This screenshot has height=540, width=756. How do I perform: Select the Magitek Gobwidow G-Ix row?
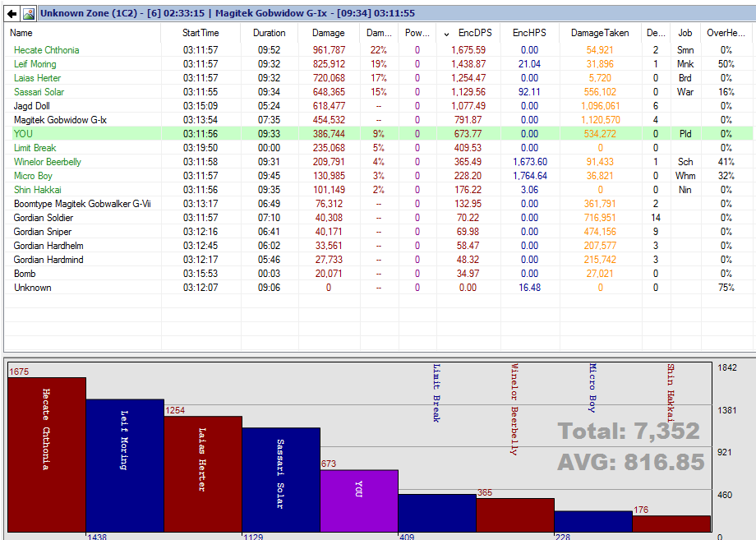tap(379, 120)
